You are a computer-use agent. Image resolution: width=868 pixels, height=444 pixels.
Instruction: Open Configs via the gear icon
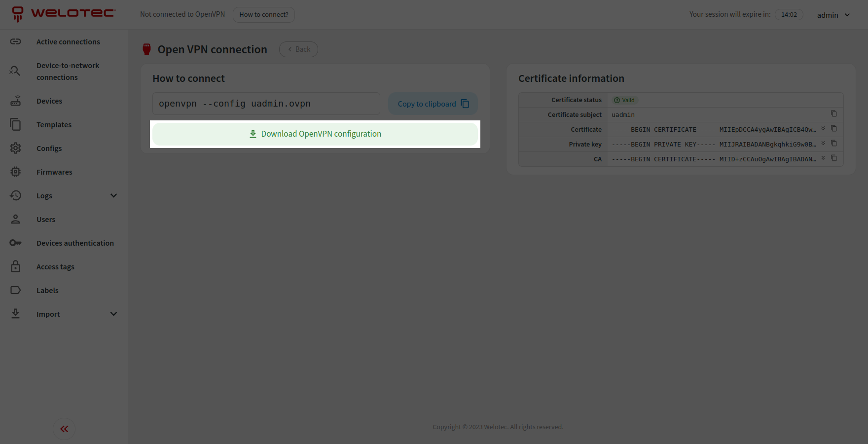coord(15,148)
